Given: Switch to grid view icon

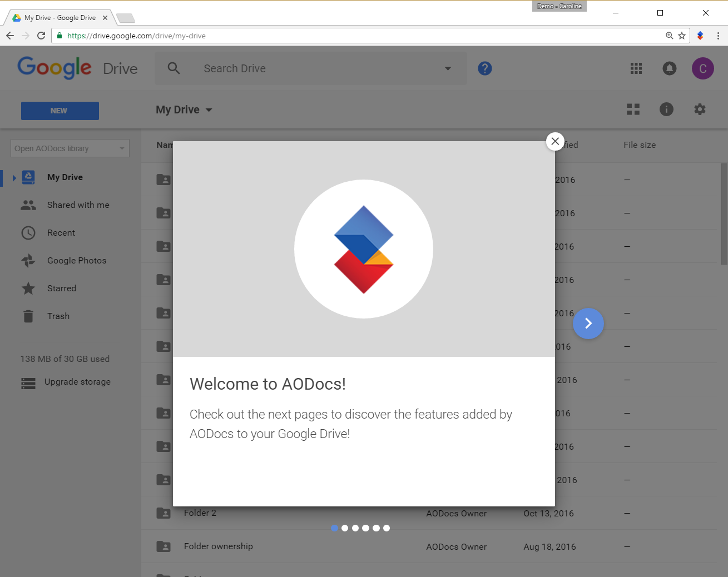Looking at the screenshot, I should click(633, 110).
